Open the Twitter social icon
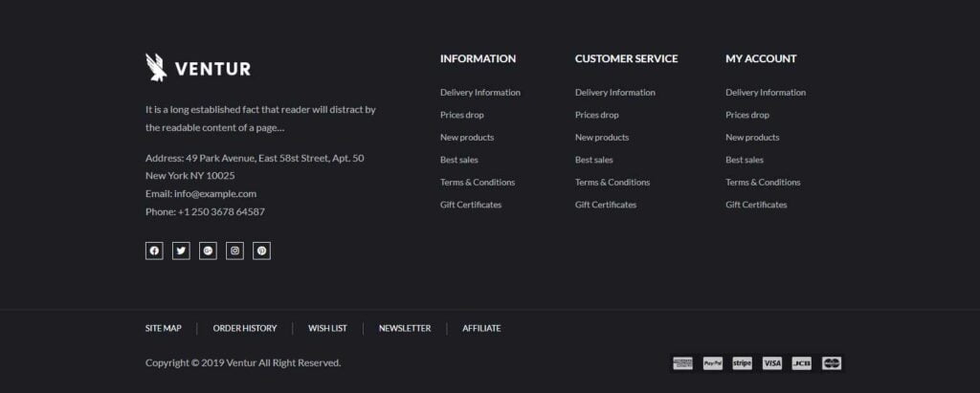 (181, 251)
